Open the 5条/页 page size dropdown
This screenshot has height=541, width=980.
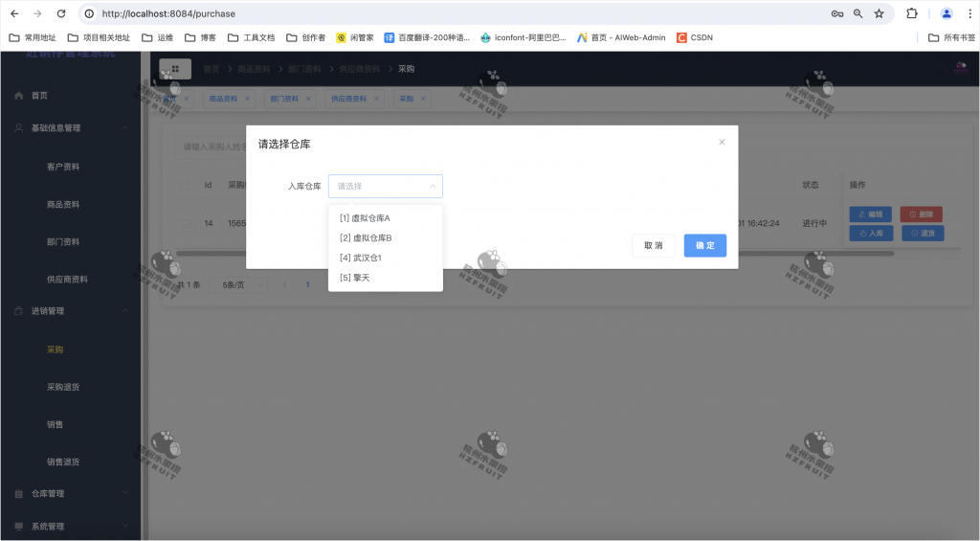pos(237,284)
